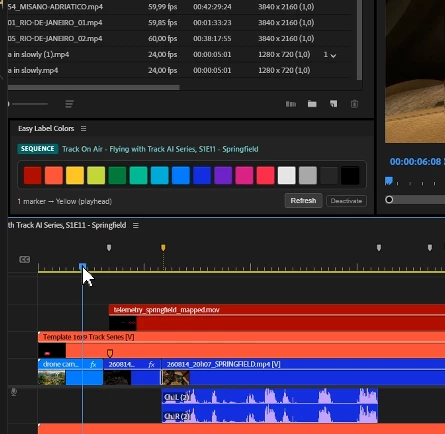Open the Springfield sequence panel menu
Image resolution: width=445 pixels, height=434 pixels.
[x=136, y=226]
